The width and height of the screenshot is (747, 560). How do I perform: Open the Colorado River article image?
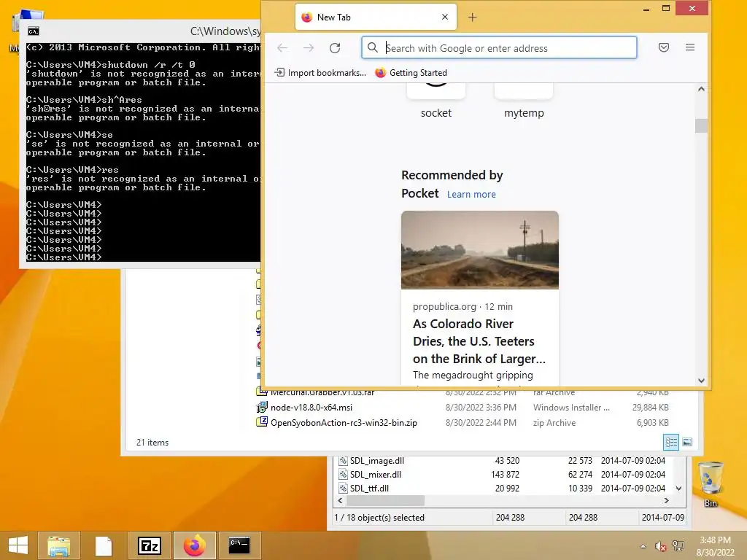click(x=480, y=250)
